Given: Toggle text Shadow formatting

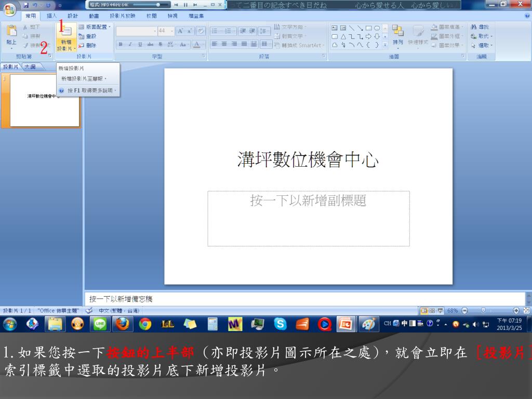Looking at the screenshot, I should coord(160,45).
